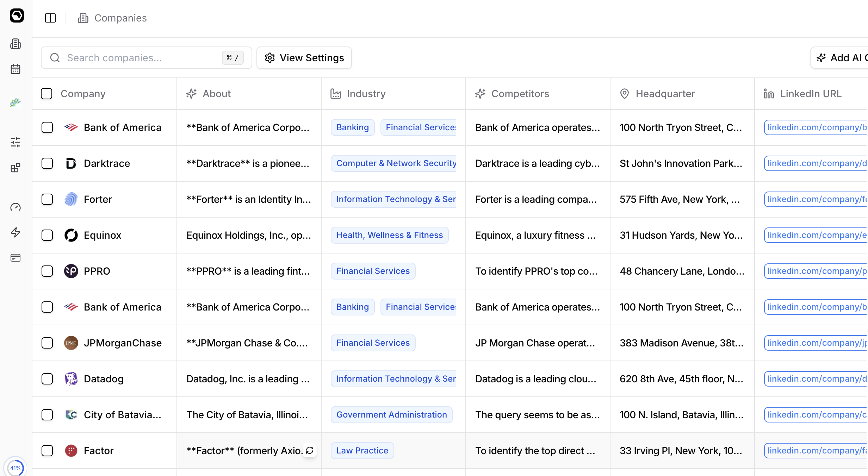Select the JPMorganChase row checkbox
Image resolution: width=868 pixels, height=476 pixels.
[x=47, y=343]
